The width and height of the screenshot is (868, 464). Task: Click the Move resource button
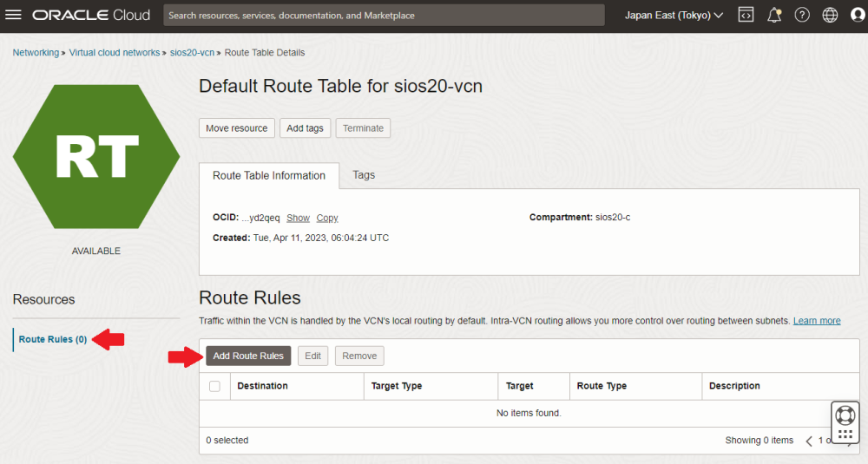click(x=236, y=128)
